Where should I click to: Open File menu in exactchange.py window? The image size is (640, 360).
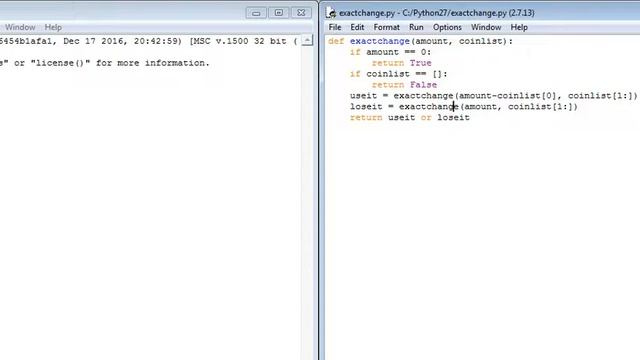335,27
